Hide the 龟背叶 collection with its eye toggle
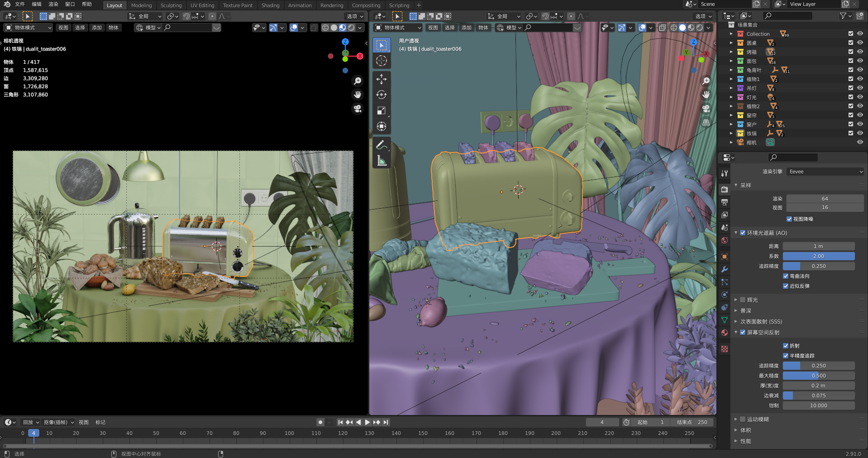The width and height of the screenshot is (868, 458). 859,70
